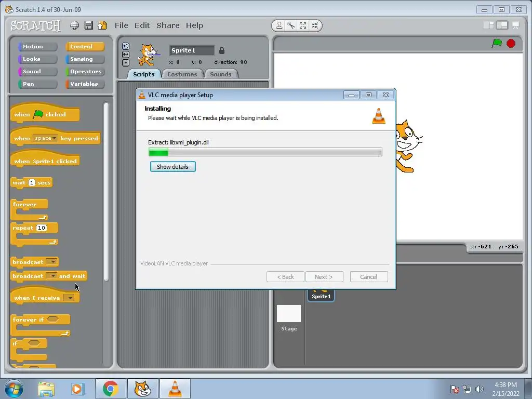Image resolution: width=532 pixels, height=399 pixels.
Task: Select the shrink sprite tool
Action: 315,25
